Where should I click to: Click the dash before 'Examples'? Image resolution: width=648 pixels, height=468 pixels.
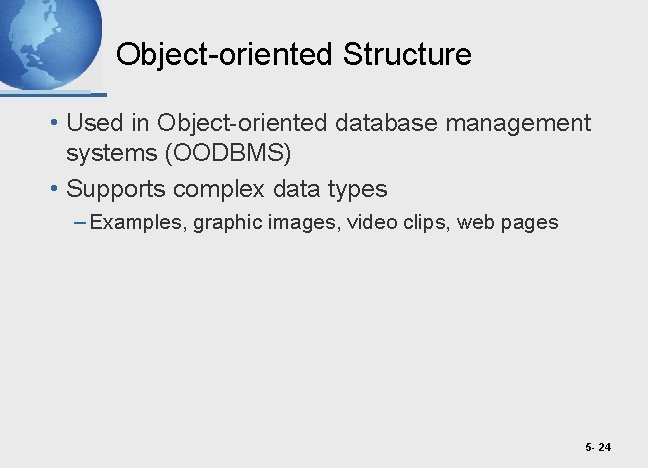(x=80, y=223)
